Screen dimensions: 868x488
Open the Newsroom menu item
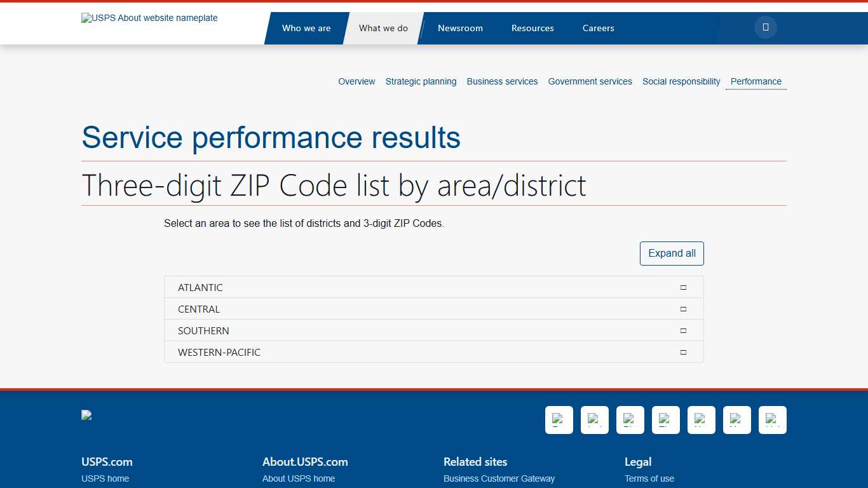tap(460, 28)
